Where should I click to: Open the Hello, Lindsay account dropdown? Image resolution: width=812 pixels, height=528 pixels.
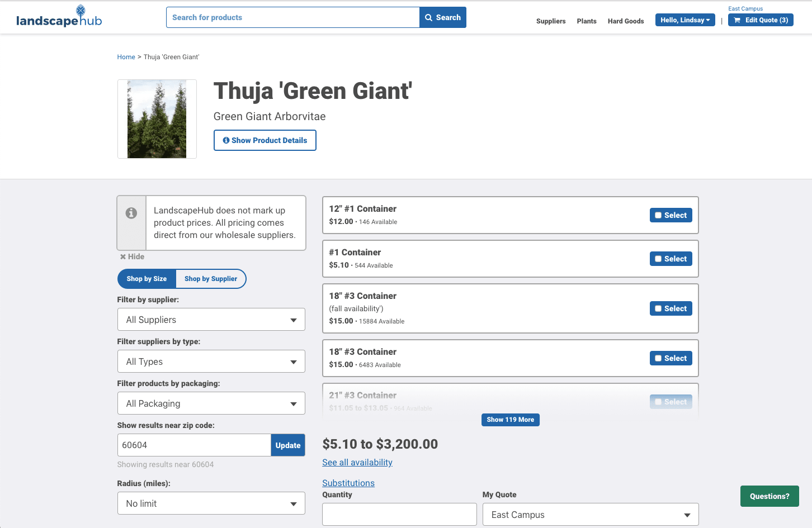(685, 20)
